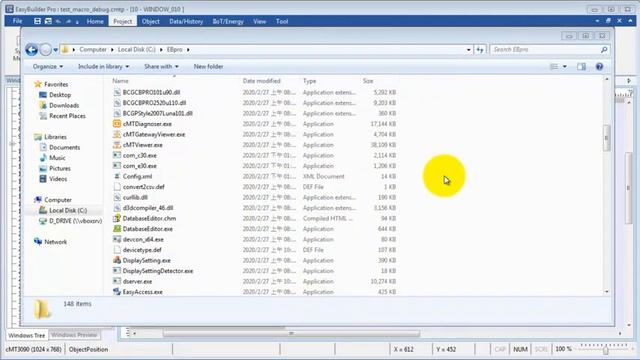The height and width of the screenshot is (360, 640).
Task: Select devicetype.def file name
Action: point(142,250)
